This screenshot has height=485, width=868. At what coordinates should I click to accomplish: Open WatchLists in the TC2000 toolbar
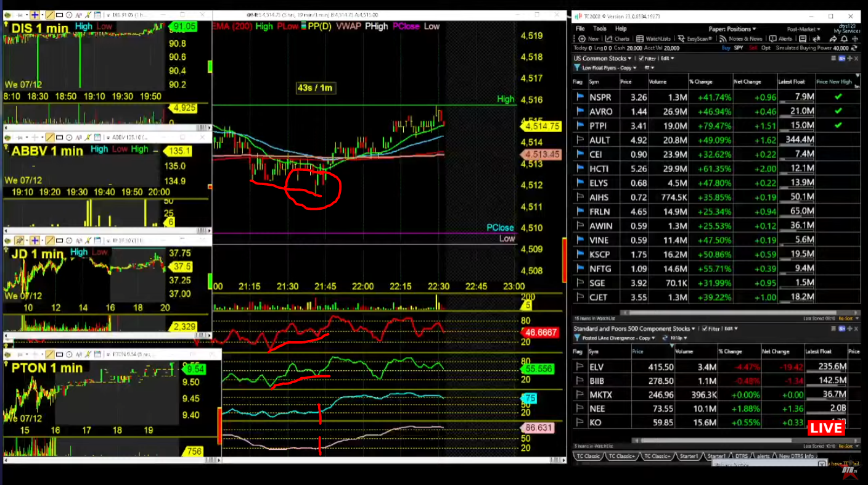point(653,38)
